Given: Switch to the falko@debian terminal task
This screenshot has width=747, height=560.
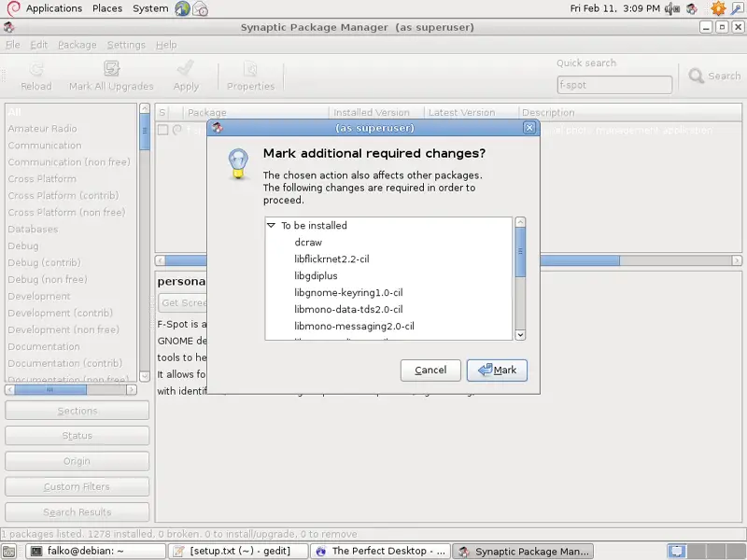Looking at the screenshot, I should pyautogui.click(x=95, y=552).
